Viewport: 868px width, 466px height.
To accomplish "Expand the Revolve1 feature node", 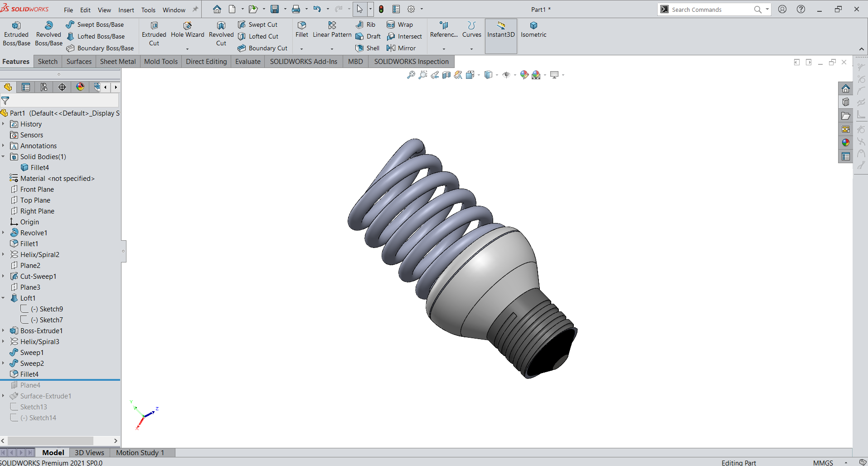I will (x=3, y=233).
